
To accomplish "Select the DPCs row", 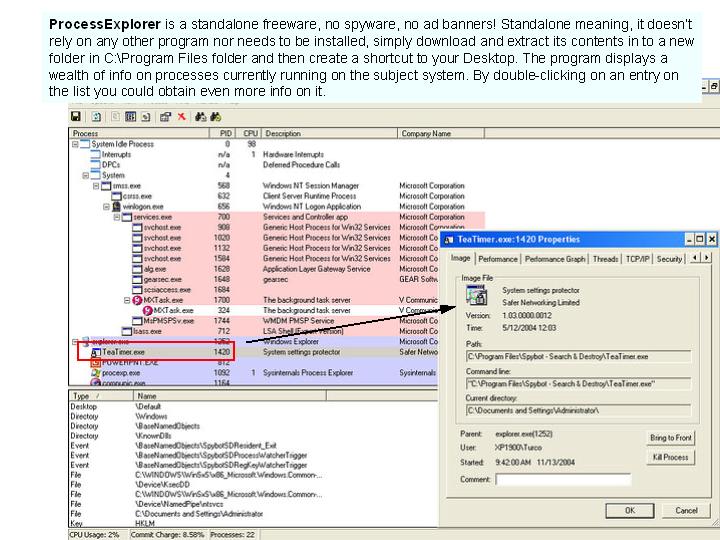I will tap(277, 165).
